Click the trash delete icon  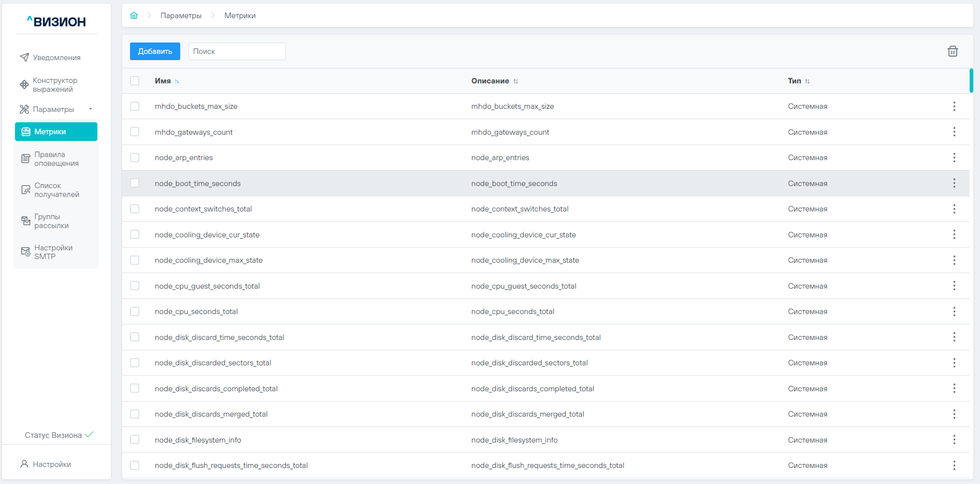[952, 51]
